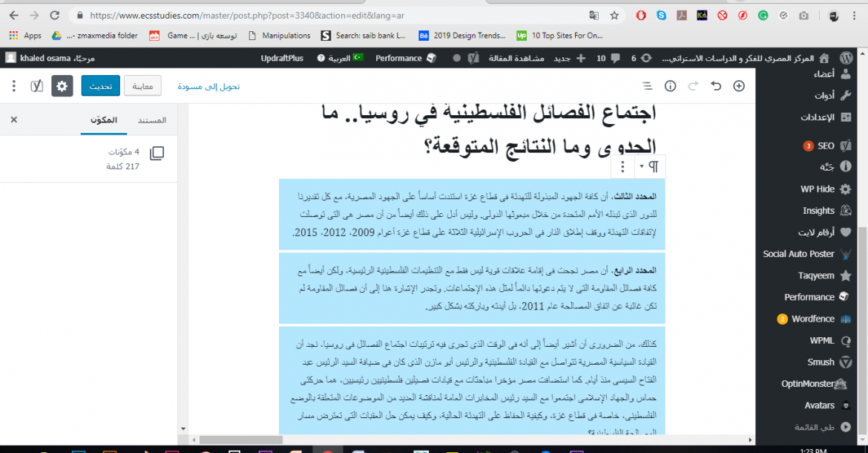
Task: Click the معاينة preview button
Action: point(142,86)
